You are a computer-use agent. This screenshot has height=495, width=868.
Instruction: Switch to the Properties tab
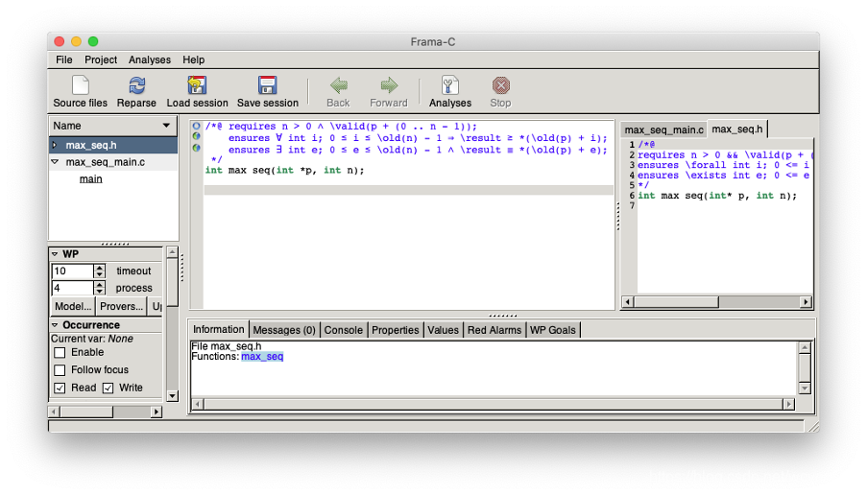pyautogui.click(x=396, y=330)
